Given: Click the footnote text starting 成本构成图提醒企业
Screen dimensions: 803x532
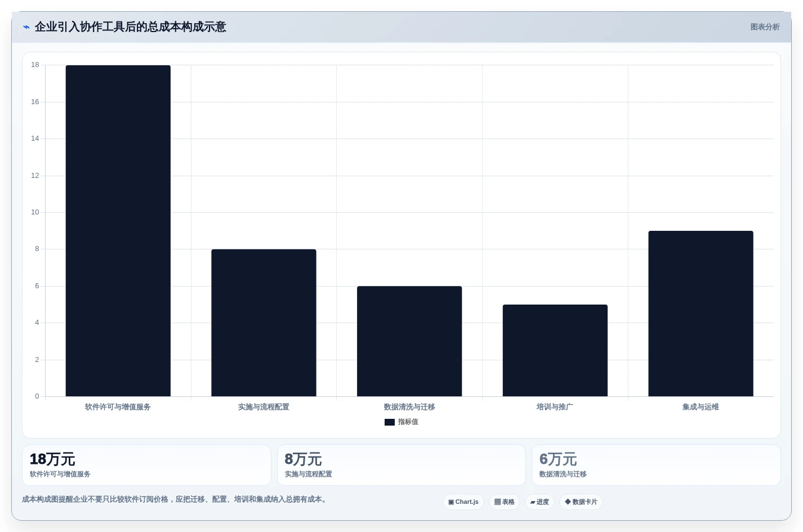Looking at the screenshot, I should 175,499.
